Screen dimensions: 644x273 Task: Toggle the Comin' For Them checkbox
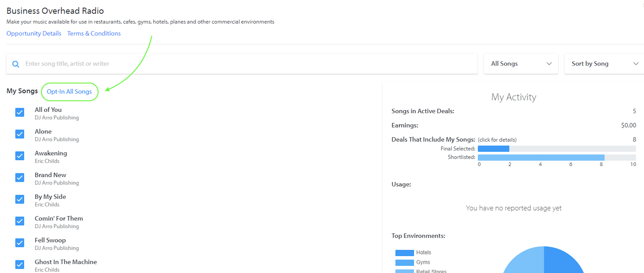(20, 221)
